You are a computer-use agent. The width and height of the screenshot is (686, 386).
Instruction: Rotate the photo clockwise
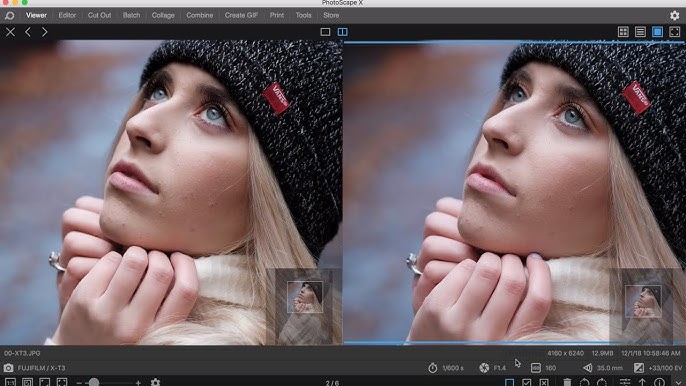pos(602,382)
